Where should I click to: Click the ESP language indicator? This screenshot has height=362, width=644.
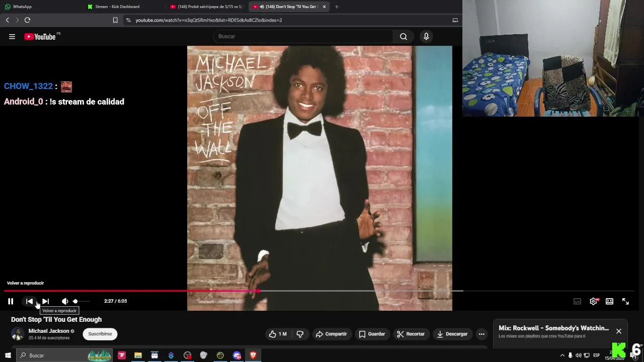coord(596,355)
